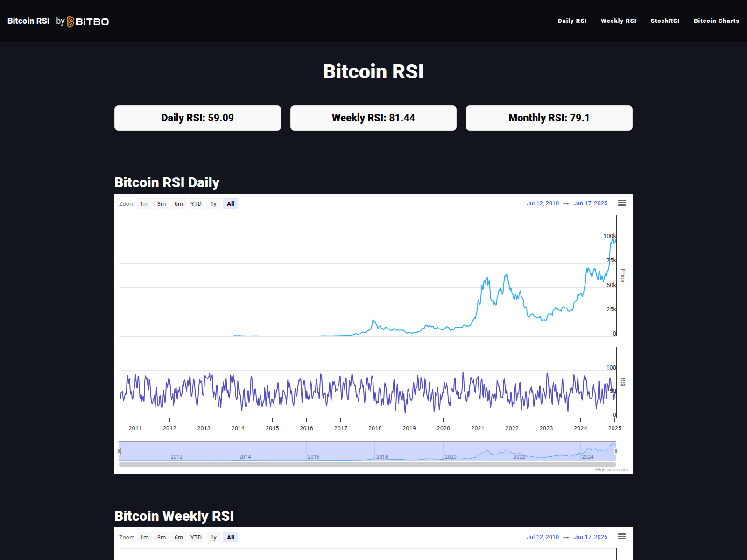
Task: Select All zoom on the Daily chart
Action: click(x=231, y=203)
